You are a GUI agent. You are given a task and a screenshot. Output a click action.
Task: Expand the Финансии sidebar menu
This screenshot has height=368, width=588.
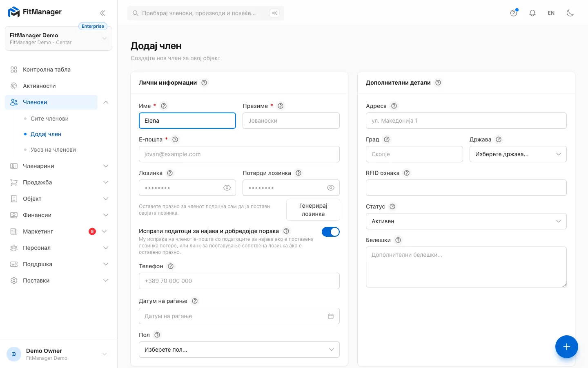tap(59, 215)
